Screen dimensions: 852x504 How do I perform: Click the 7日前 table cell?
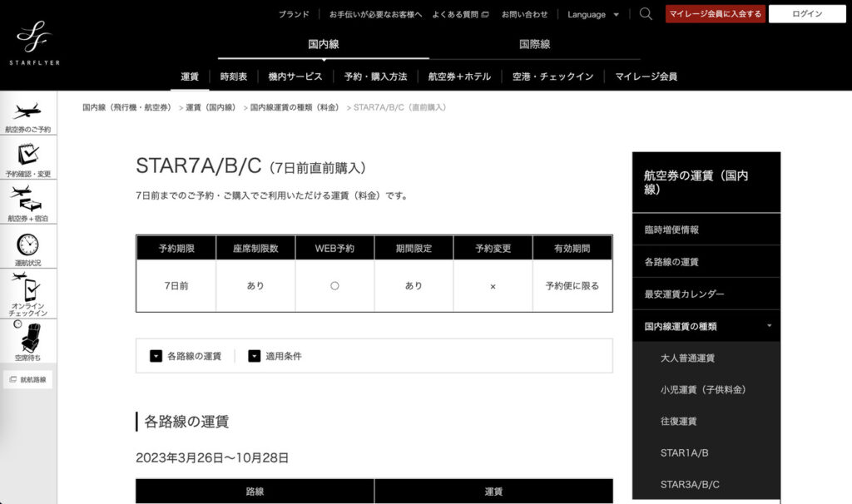(x=176, y=285)
